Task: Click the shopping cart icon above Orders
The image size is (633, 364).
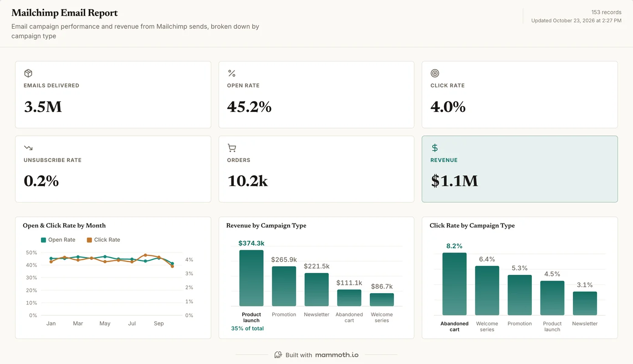Action: coord(232,148)
